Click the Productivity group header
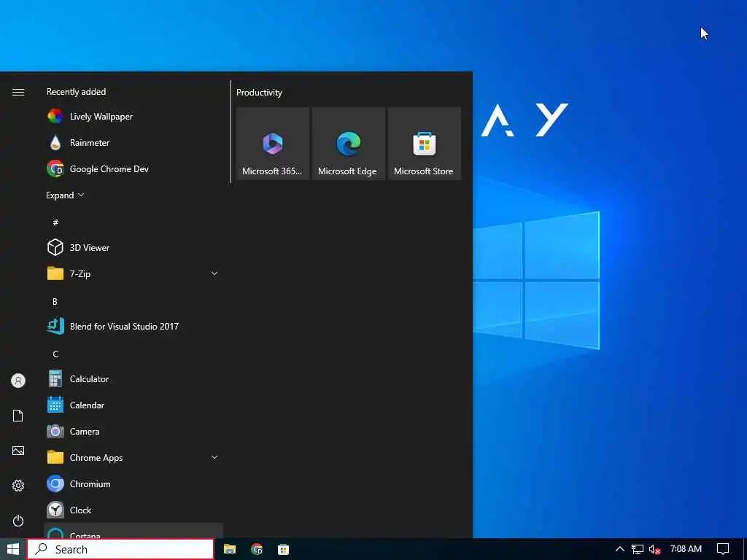 [259, 93]
